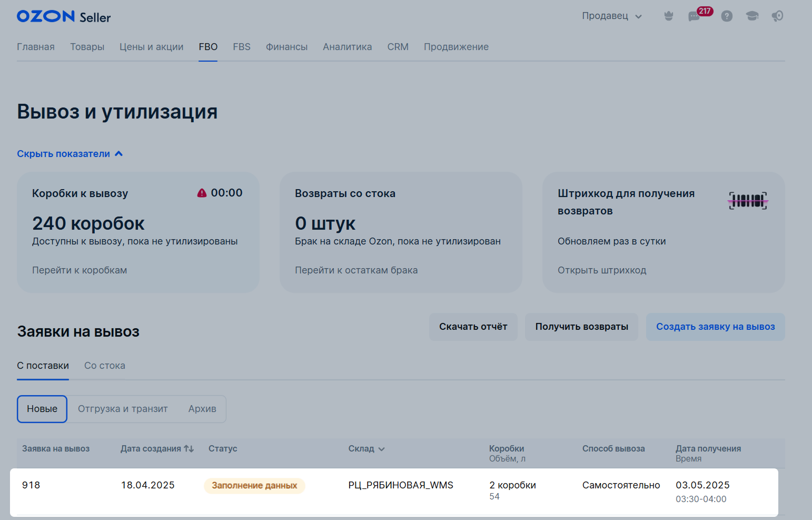Switch to Отгрузка и транзит tab
Screen dimensions: 812x520
pyautogui.click(x=123, y=409)
